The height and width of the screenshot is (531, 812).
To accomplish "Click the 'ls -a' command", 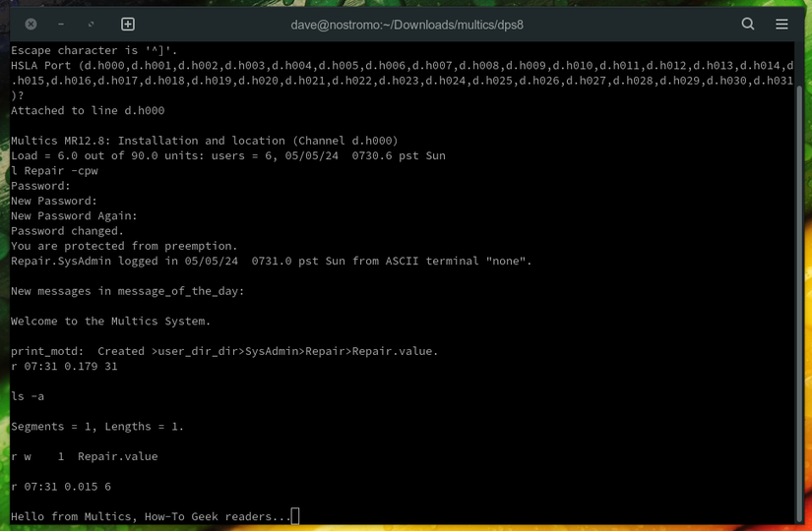I will (x=28, y=396).
